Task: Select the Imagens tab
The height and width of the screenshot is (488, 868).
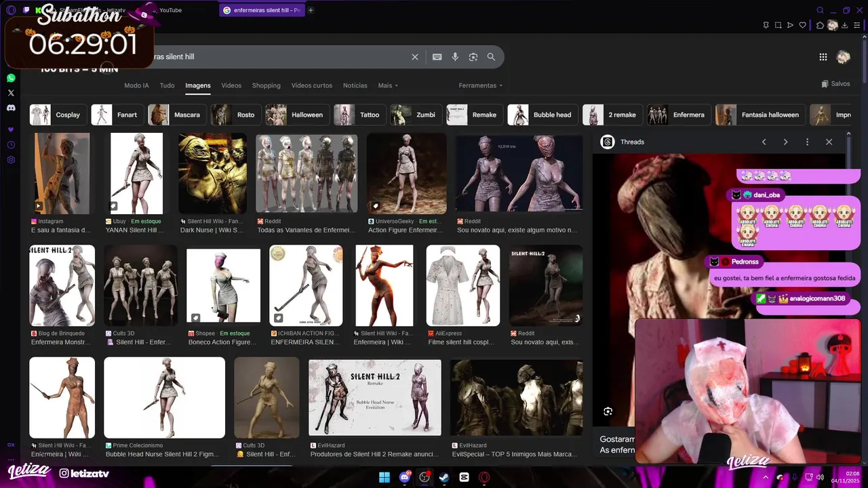Action: click(x=198, y=85)
